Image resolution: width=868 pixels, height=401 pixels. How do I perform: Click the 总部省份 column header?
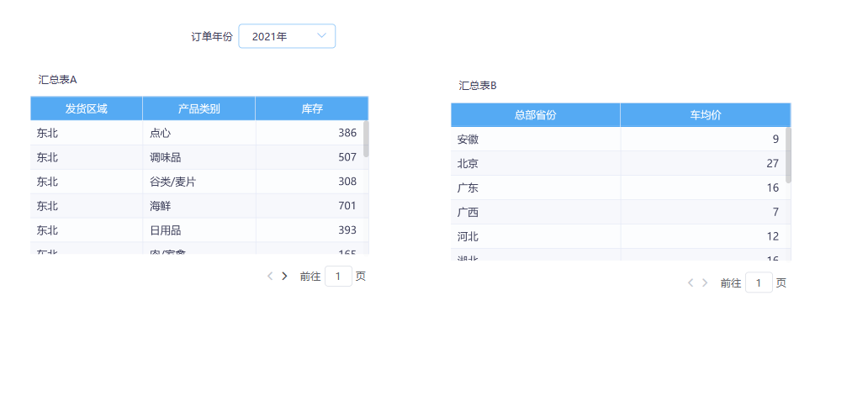coord(535,115)
